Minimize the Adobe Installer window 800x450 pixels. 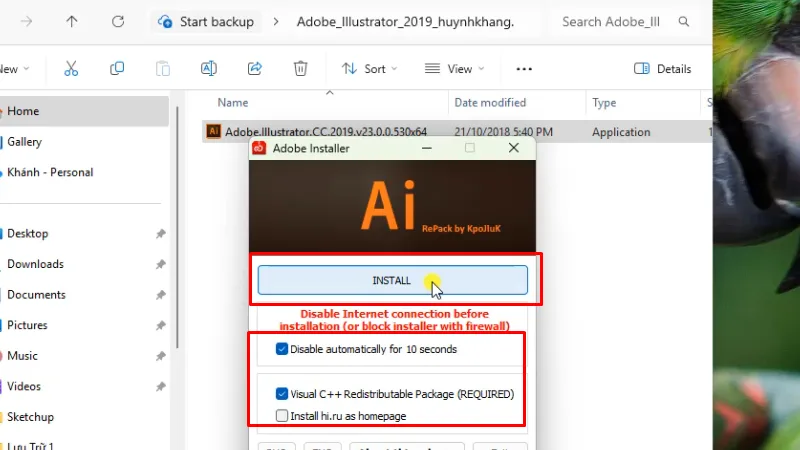click(427, 148)
